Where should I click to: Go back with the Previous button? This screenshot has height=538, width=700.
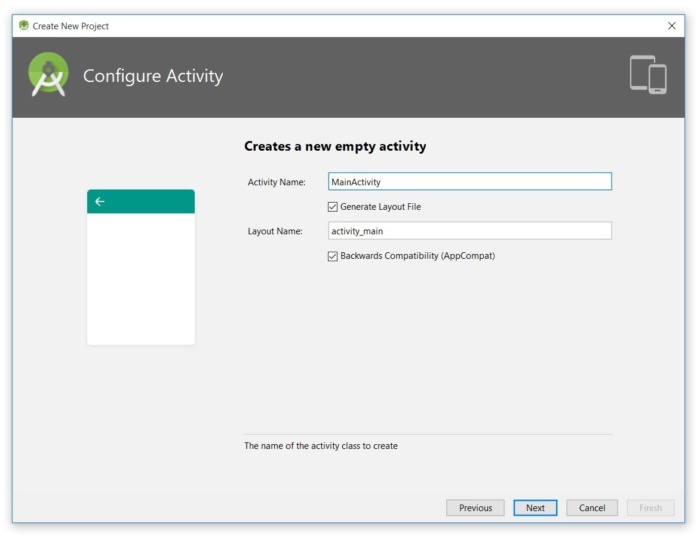[475, 508]
